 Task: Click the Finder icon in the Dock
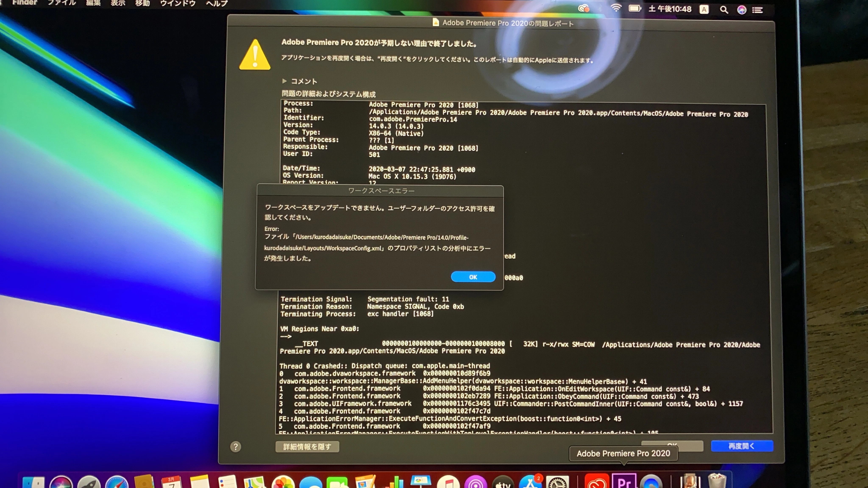34,482
